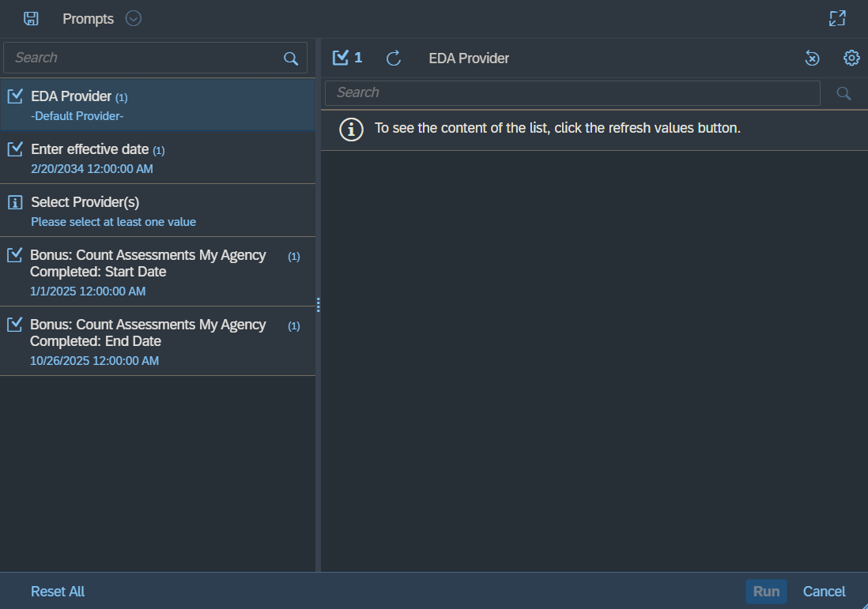Screen dimensions: 868x609
Task: Click the full screen expand icon
Action: tap(837, 19)
